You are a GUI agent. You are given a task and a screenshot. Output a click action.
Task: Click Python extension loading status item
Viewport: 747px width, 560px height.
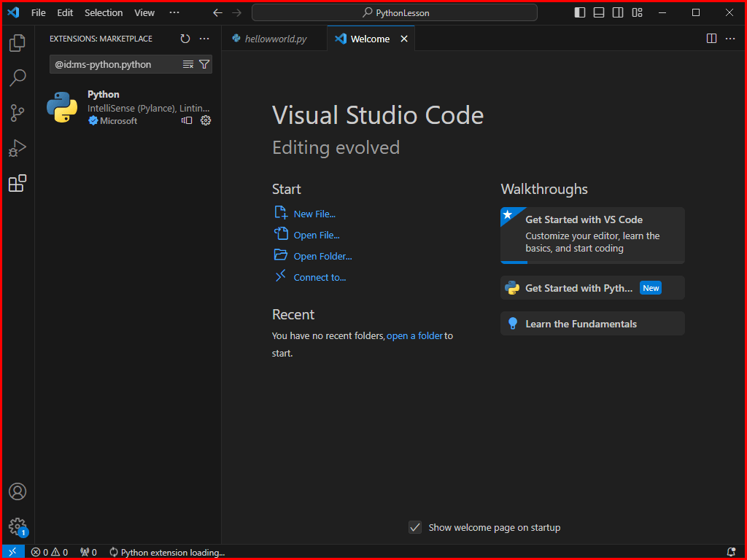pyautogui.click(x=167, y=552)
